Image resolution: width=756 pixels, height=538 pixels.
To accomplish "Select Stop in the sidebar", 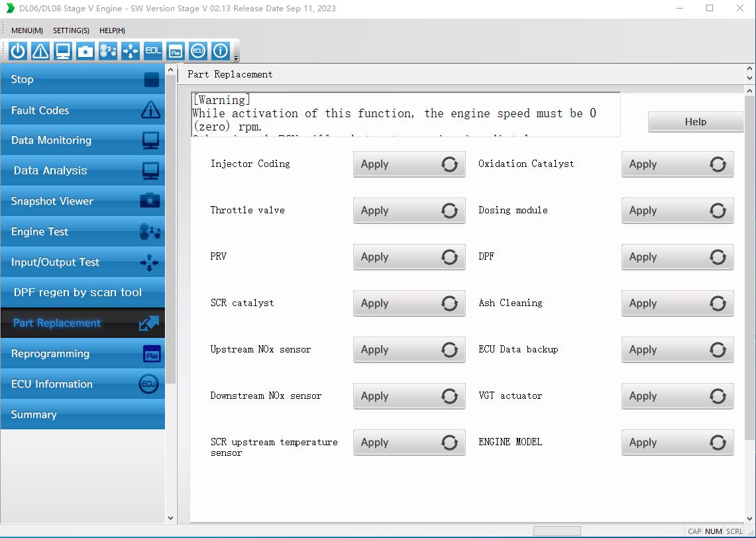I will [x=82, y=79].
